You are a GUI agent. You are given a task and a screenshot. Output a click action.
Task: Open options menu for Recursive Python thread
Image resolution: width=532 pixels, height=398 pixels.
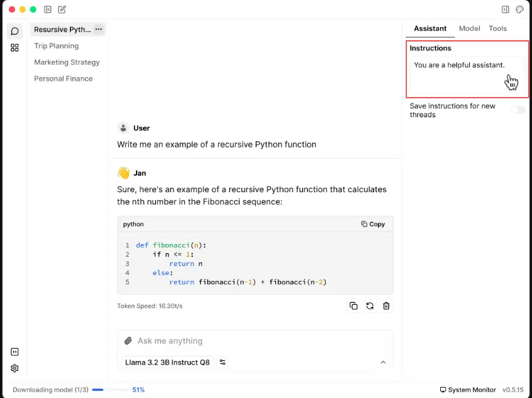pyautogui.click(x=98, y=29)
